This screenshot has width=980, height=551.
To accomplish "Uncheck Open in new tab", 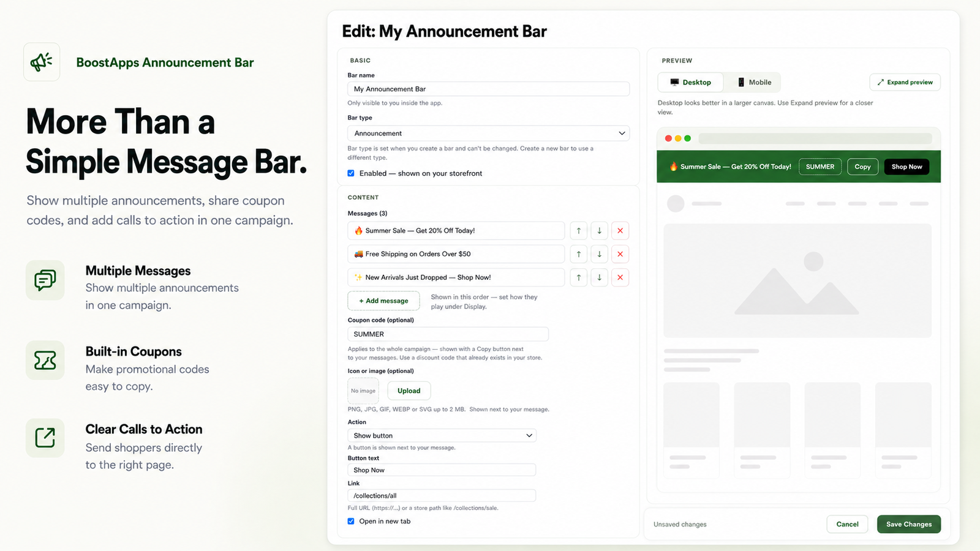I will 351,522.
